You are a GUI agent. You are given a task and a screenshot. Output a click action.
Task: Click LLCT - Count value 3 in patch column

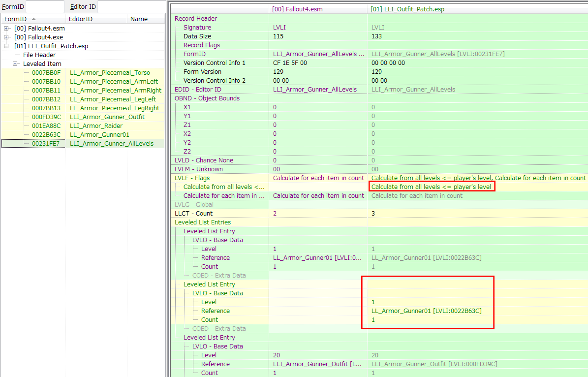pos(373,214)
